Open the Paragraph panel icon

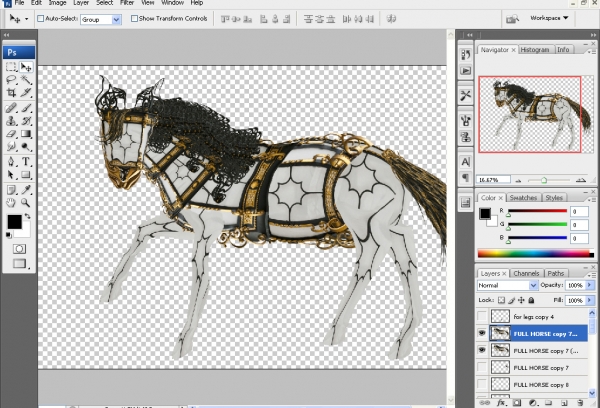tap(465, 178)
